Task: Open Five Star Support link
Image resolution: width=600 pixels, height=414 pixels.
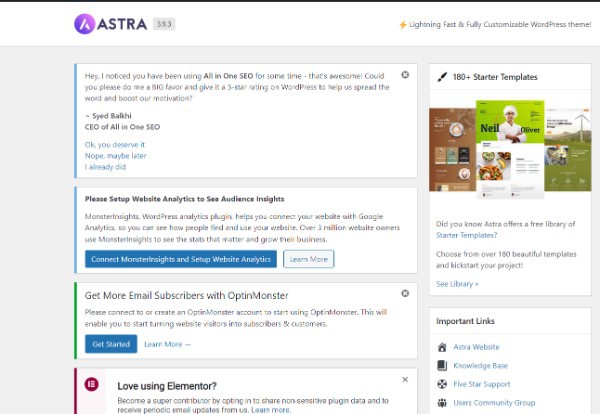Action: (482, 384)
